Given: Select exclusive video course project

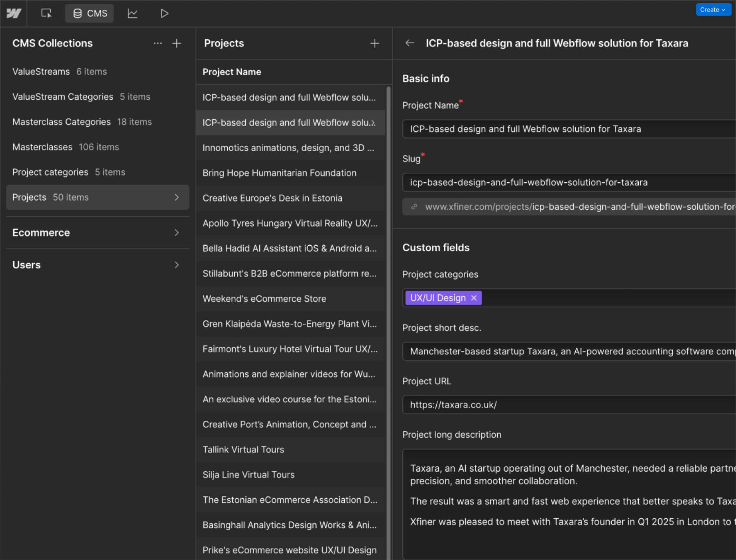Looking at the screenshot, I should [x=290, y=399].
